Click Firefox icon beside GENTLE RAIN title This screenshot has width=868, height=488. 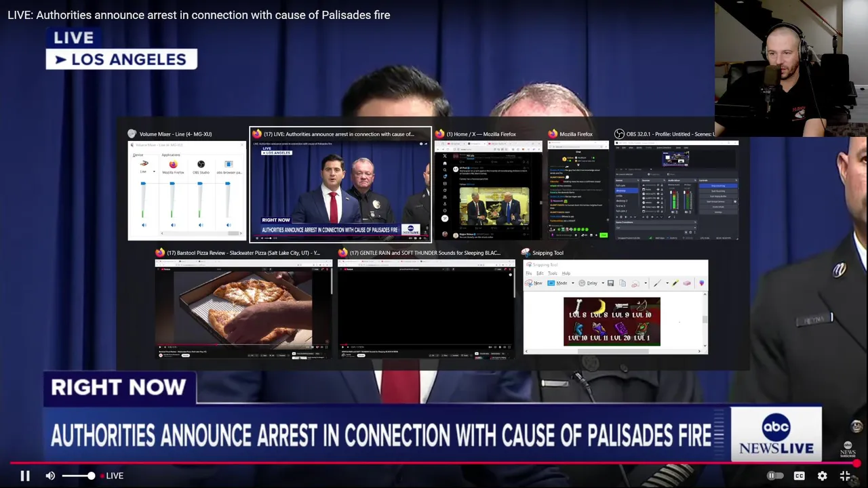[x=343, y=253]
